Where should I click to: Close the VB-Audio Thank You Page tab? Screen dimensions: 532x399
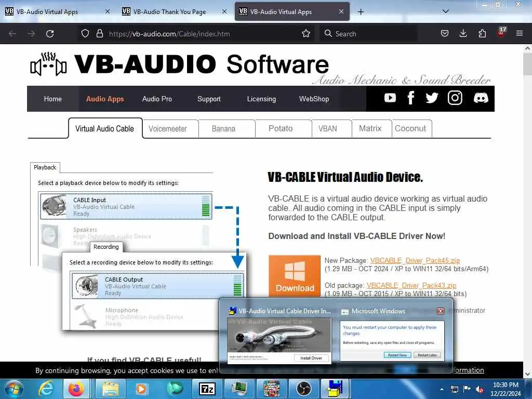224,12
